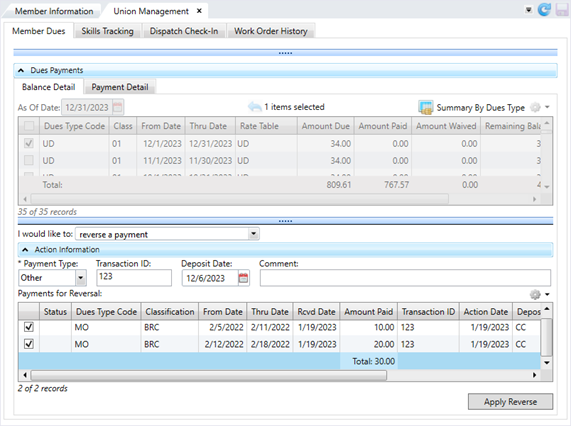Select the 10.00 Amount Paid cell

(369, 327)
